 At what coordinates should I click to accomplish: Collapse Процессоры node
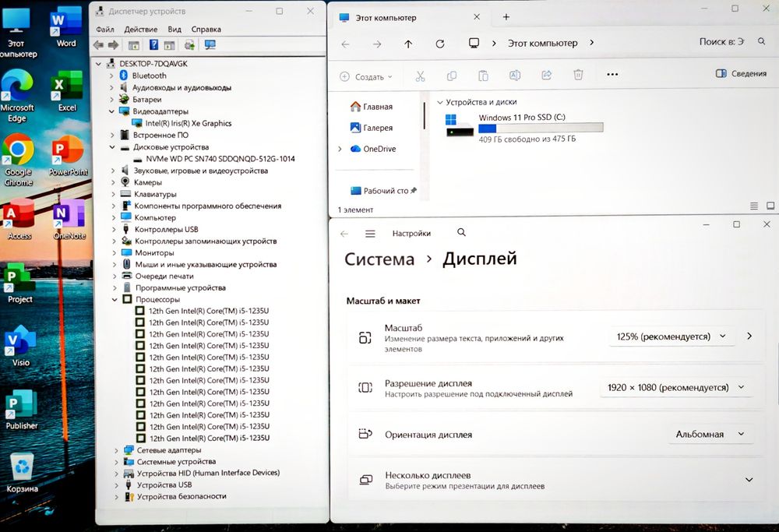[115, 300]
